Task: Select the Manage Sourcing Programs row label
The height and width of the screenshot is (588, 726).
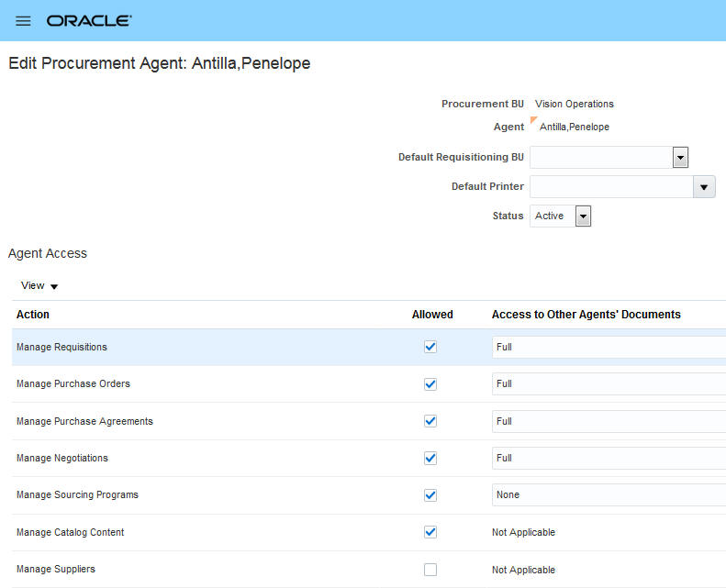Action: click(x=77, y=495)
